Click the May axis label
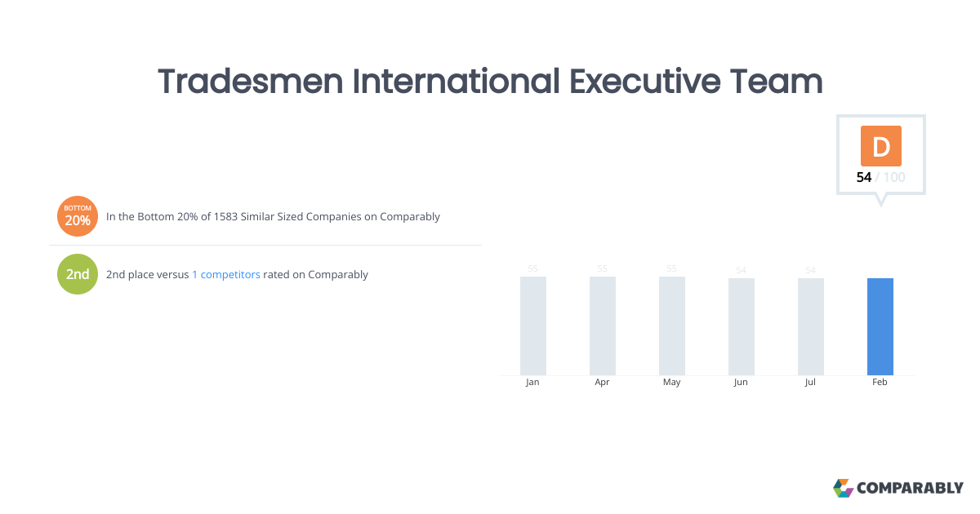Image resolution: width=980 pixels, height=514 pixels. pos(672,383)
